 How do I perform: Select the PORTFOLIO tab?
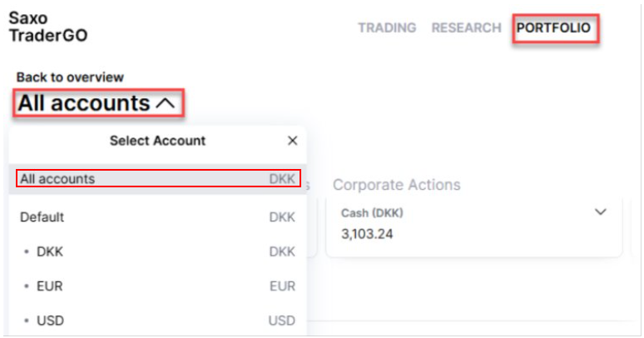click(x=554, y=27)
